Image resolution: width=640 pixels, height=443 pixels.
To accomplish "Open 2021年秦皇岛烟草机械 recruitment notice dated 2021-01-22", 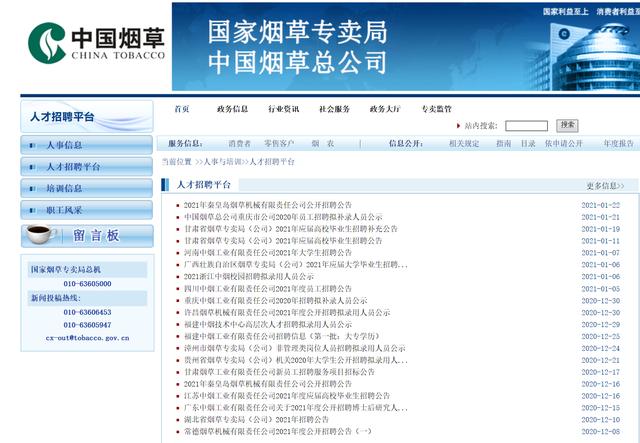I will 267,205.
